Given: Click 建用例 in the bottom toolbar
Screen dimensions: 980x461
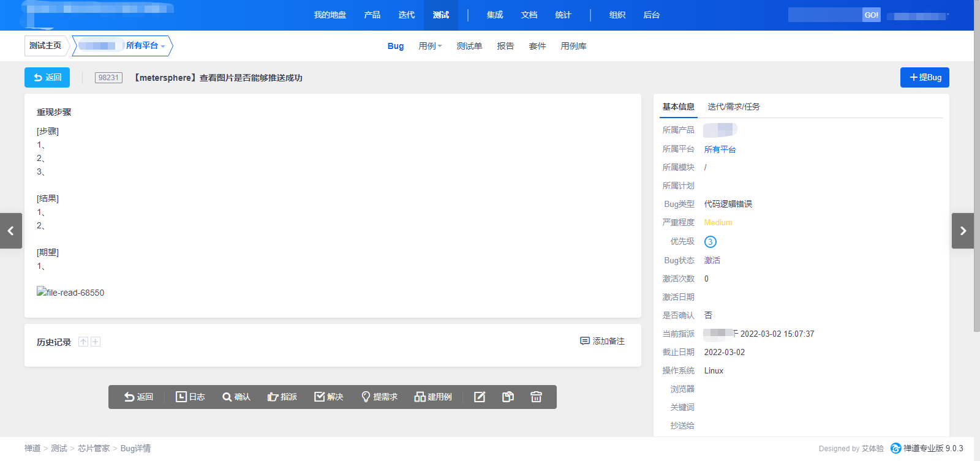Looking at the screenshot, I should pos(433,397).
